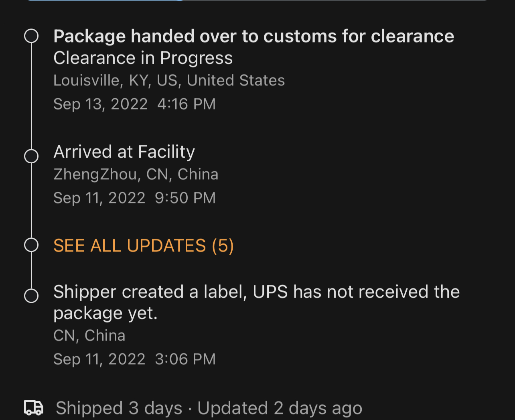This screenshot has height=420, width=515.
Task: Tap the Updated 2 days ago text
Action: tap(280, 408)
